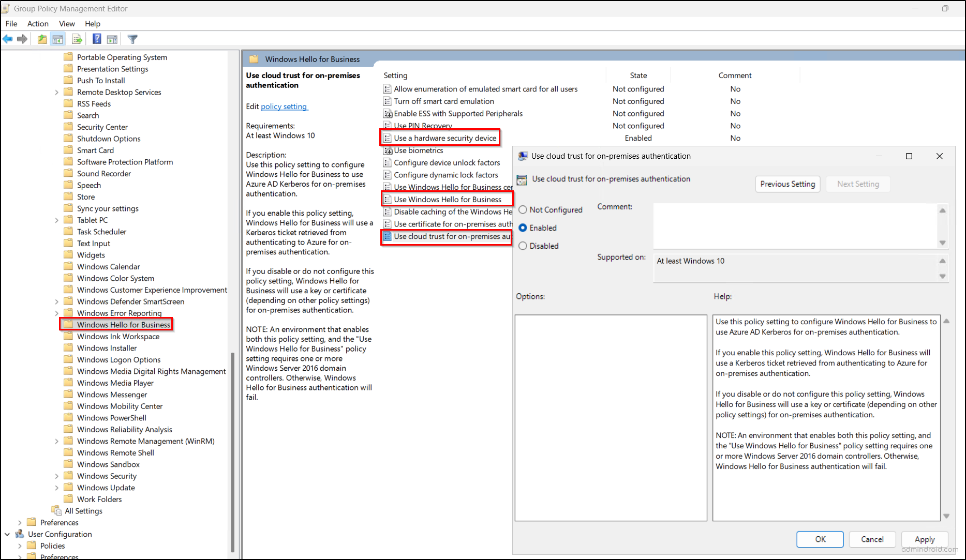Choose the Not Configured option
Image resolution: width=966 pixels, height=560 pixels.
523,209
